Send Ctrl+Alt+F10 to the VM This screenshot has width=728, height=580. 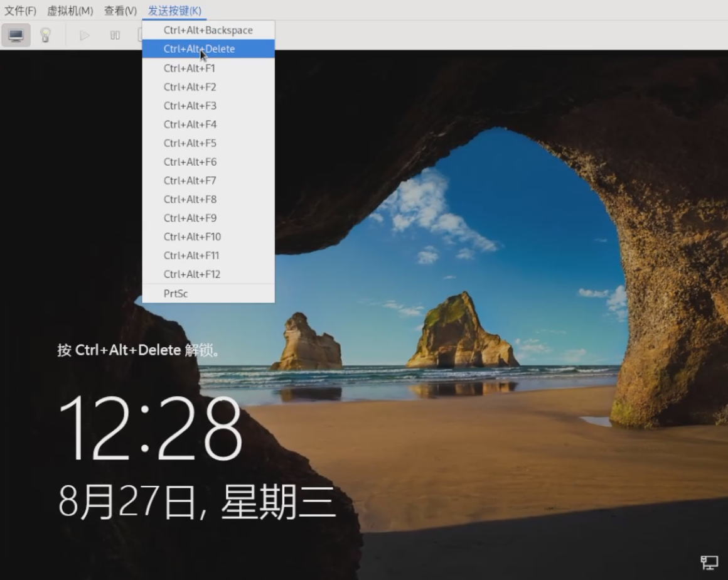192,237
